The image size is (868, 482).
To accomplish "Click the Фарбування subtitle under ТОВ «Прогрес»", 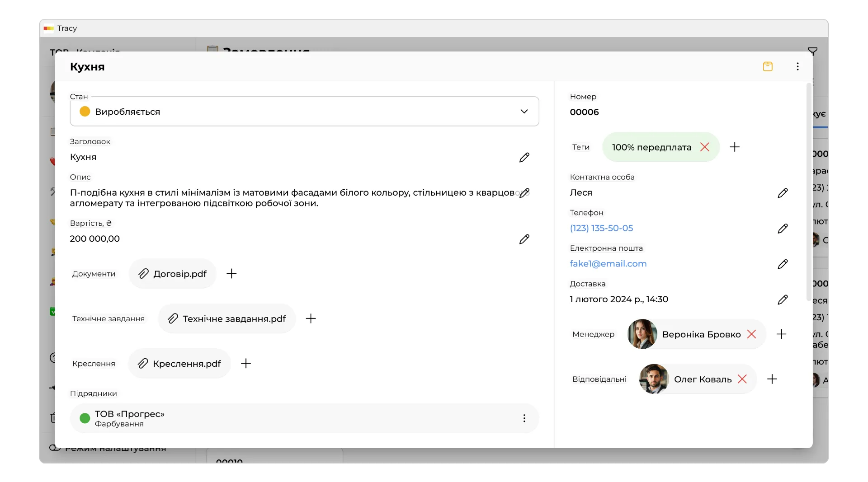I will point(119,424).
